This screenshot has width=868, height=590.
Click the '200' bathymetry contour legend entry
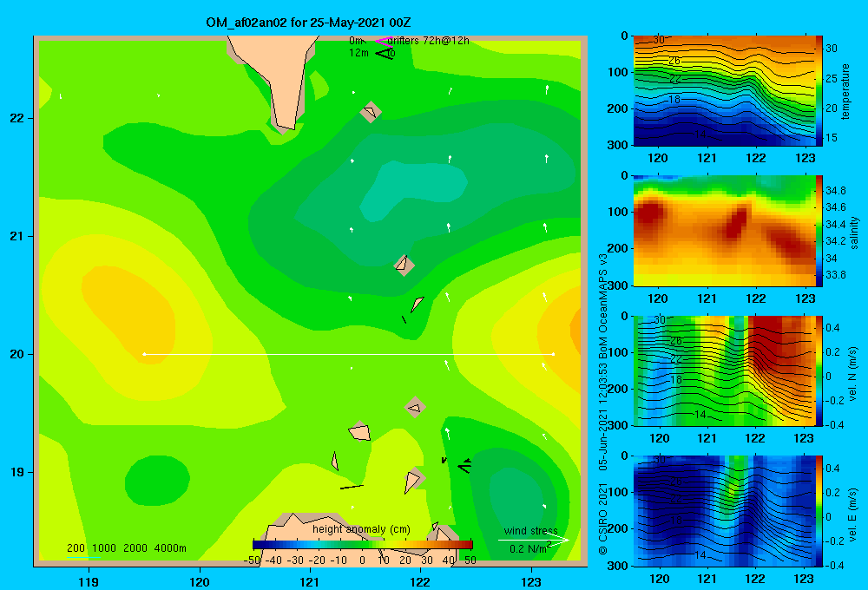coord(76,548)
